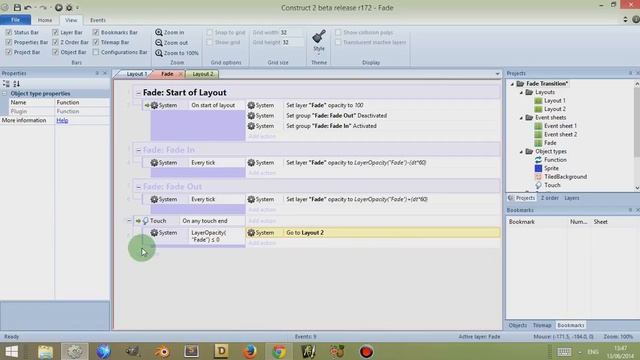This screenshot has height=360, width=640.
Task: Collapse the Event sheets folder
Action: point(521,118)
